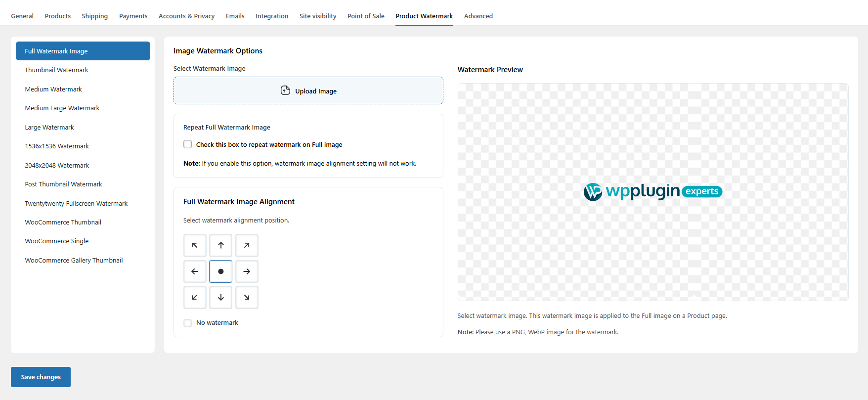Select top-left alignment arrow

tap(195, 245)
